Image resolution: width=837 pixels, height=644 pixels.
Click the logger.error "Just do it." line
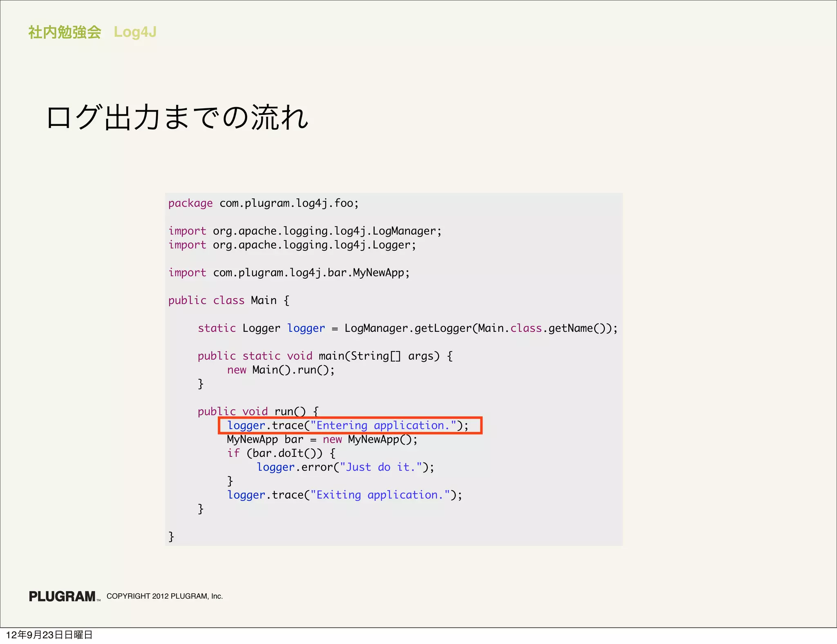345,467
